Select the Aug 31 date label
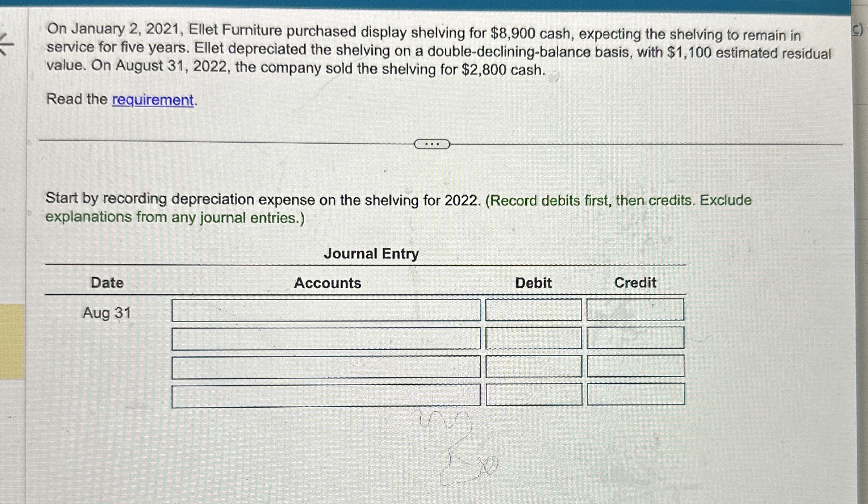 point(107,314)
